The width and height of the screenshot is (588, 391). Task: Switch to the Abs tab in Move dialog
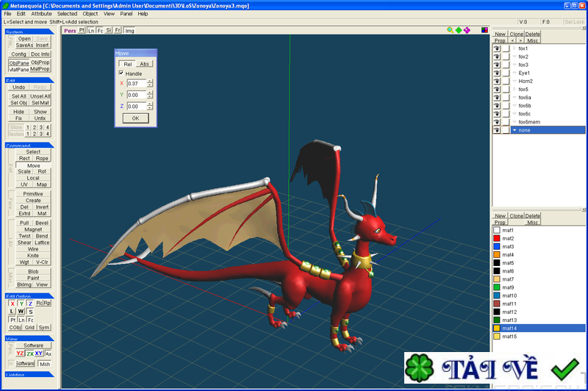[x=144, y=64]
